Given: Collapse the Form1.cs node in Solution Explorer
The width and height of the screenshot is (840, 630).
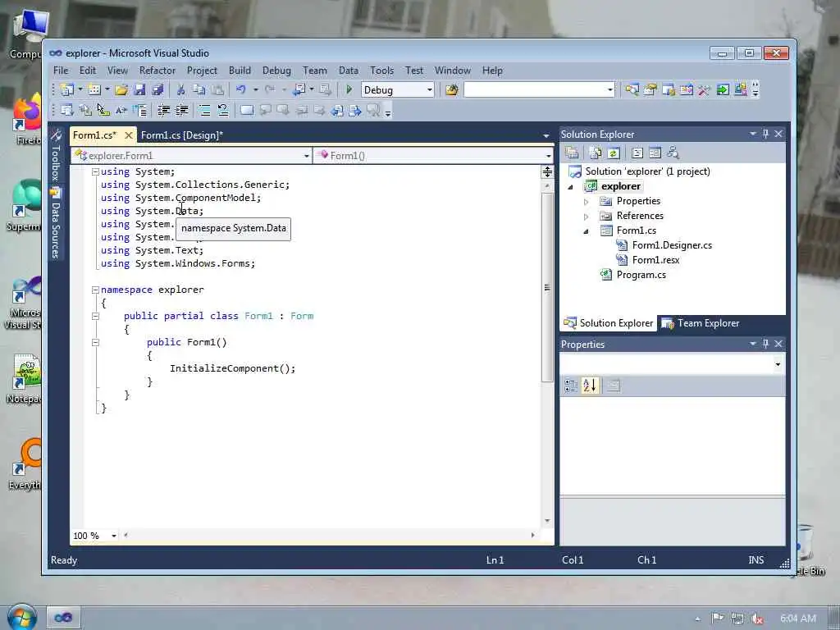Looking at the screenshot, I should (586, 231).
